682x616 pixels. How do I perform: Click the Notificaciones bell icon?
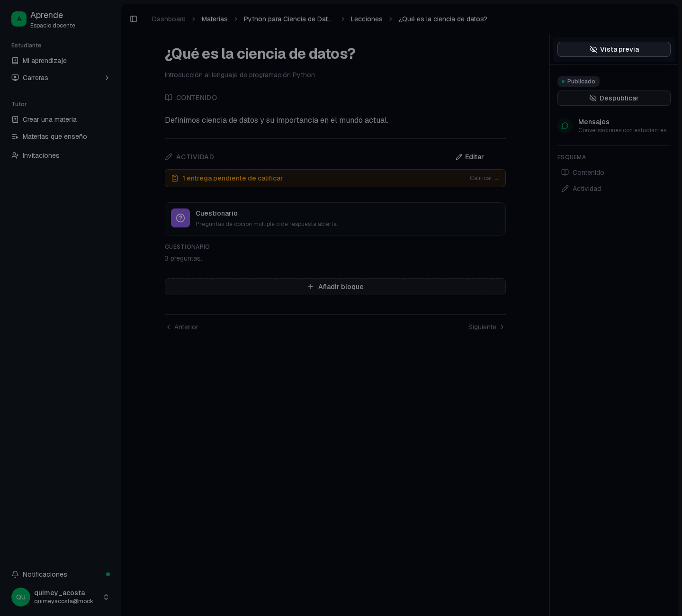(x=15, y=574)
